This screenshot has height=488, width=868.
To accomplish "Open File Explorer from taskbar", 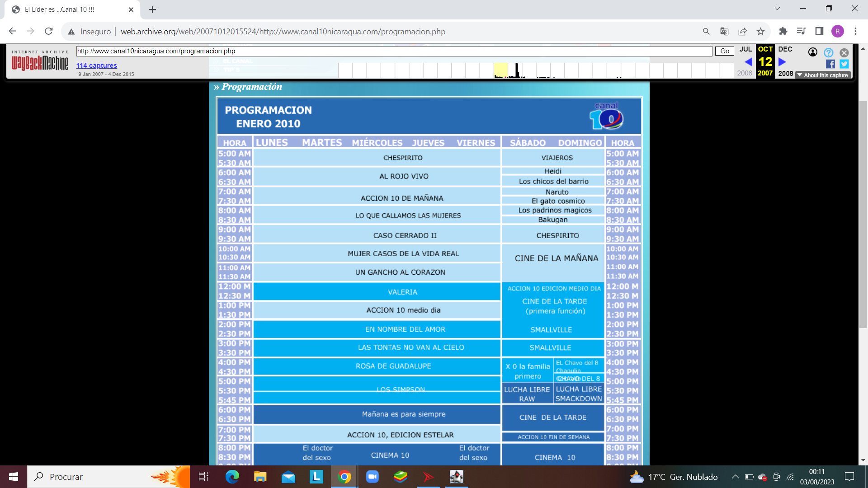I will [260, 477].
